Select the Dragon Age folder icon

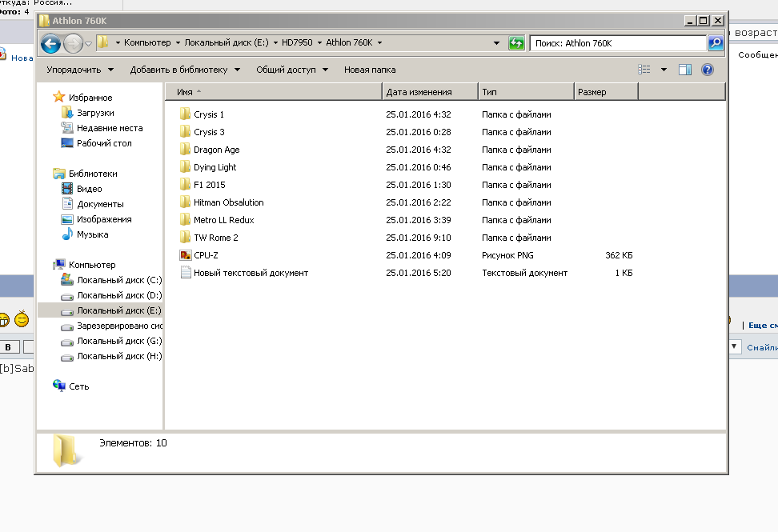pyautogui.click(x=185, y=150)
